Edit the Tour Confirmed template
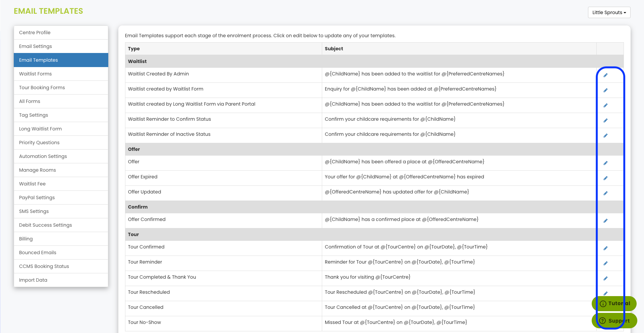Image resolution: width=644 pixels, height=333 pixels. point(605,248)
